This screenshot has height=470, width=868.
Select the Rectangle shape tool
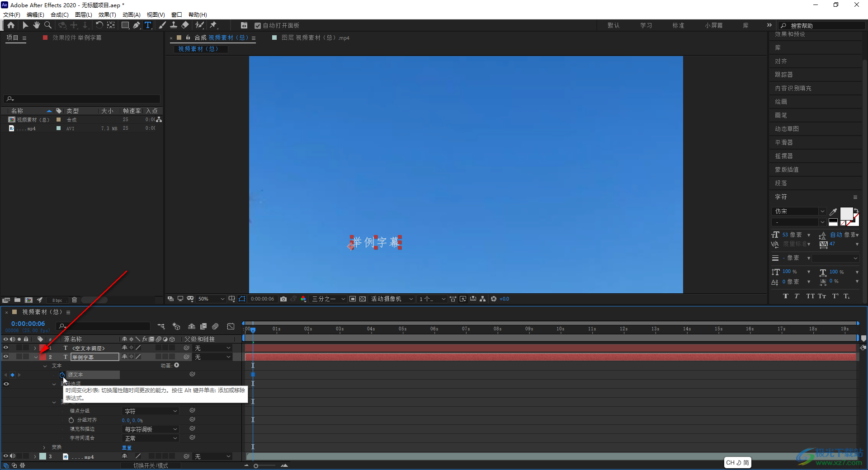tap(125, 25)
